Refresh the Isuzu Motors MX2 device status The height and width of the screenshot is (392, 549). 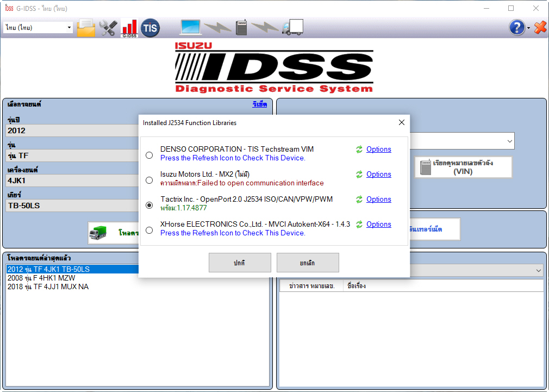click(x=359, y=175)
